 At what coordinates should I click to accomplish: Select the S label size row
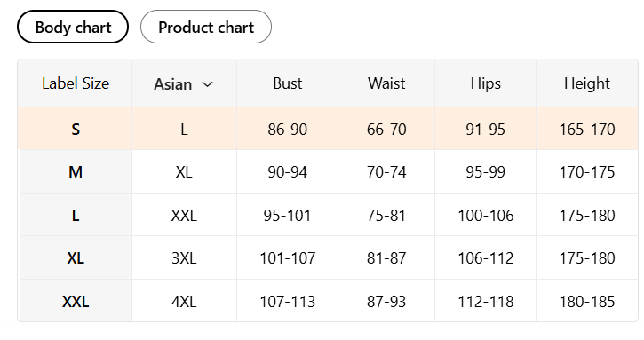328,129
